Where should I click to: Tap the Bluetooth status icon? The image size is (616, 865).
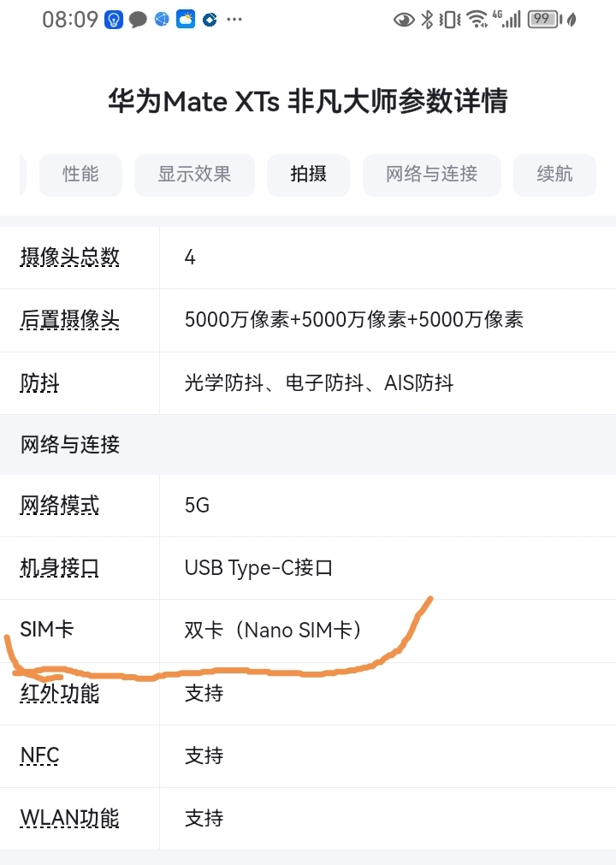(427, 20)
